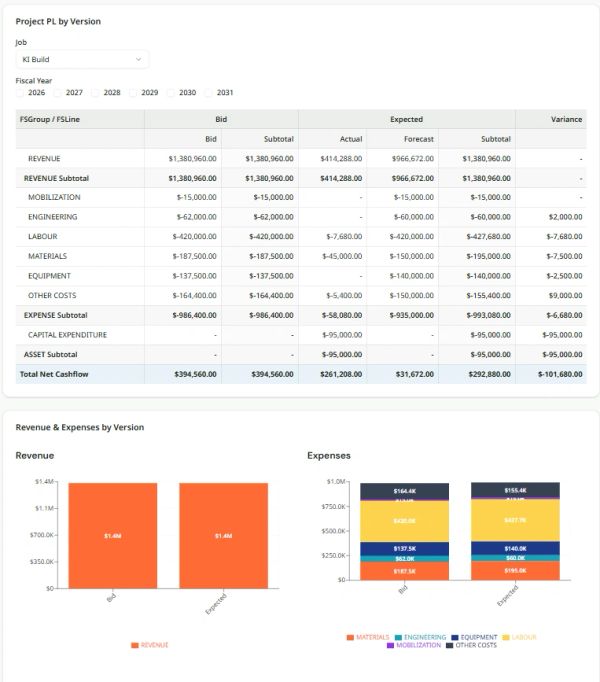600x682 pixels.
Task: Tick the 2028 fiscal year checkbox
Action: click(x=95, y=93)
